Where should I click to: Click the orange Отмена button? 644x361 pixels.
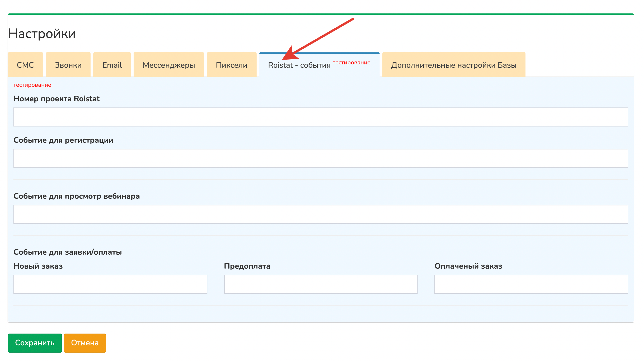click(85, 343)
